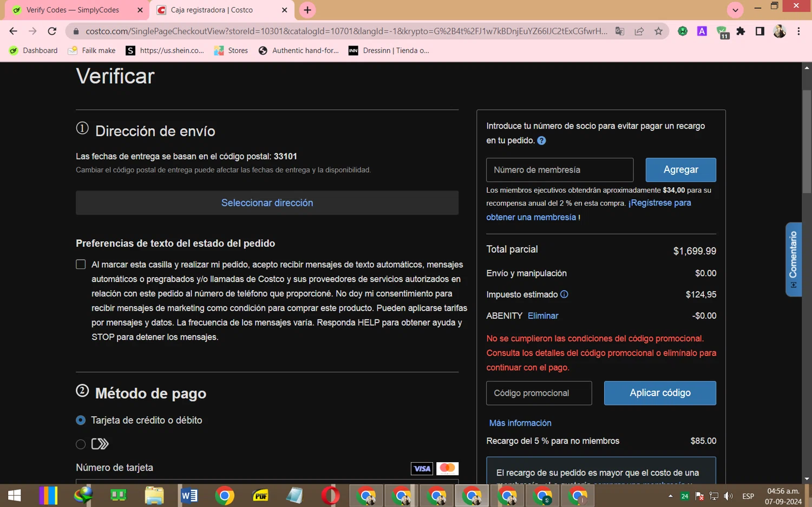This screenshot has width=812, height=507.
Task: Show hidden system tray icons
Action: point(670,496)
